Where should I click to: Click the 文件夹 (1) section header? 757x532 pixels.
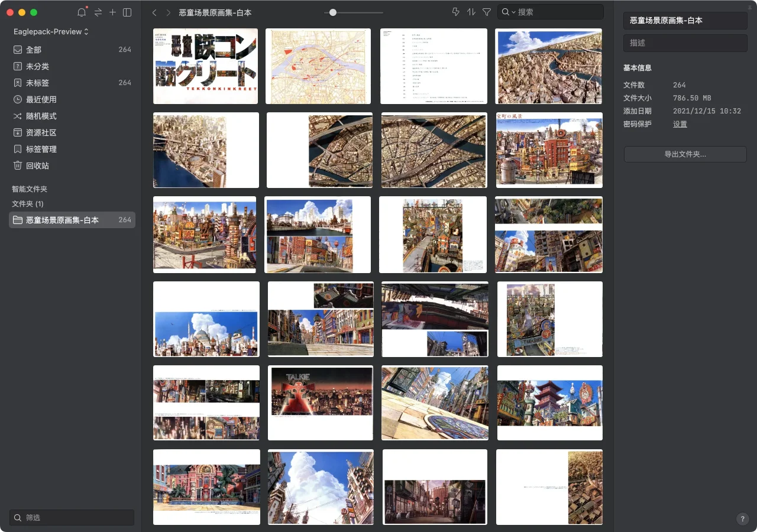tap(28, 204)
